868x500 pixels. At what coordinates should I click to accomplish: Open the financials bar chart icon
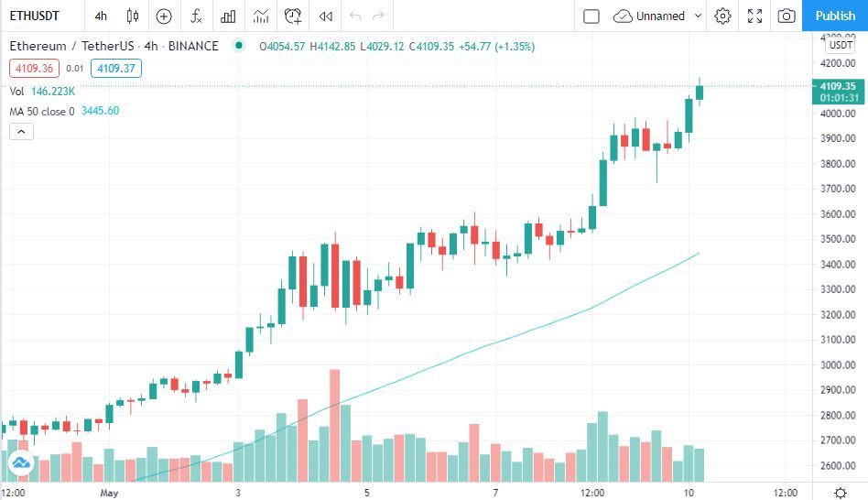pos(228,16)
